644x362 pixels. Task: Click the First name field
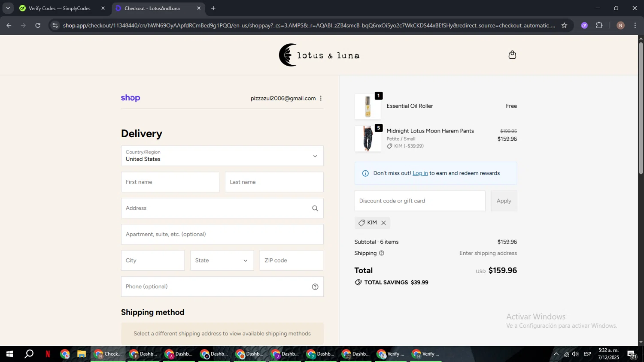(x=170, y=182)
